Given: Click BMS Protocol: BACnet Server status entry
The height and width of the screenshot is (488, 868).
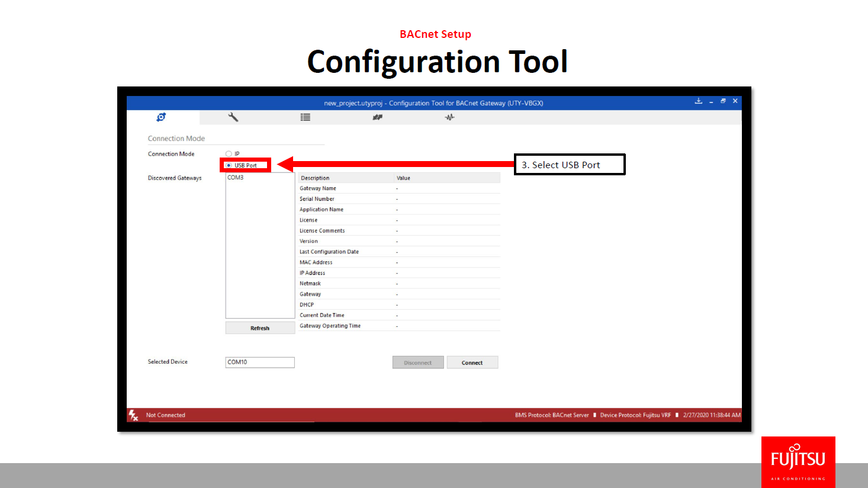Looking at the screenshot, I should tap(552, 415).
